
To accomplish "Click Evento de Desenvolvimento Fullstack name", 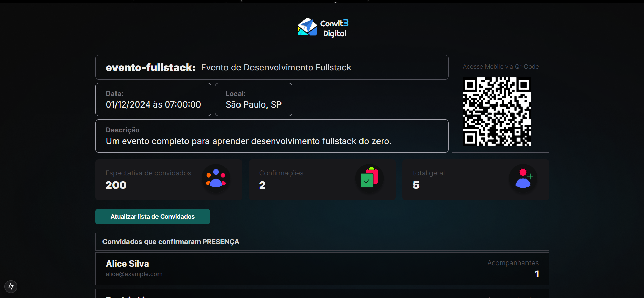I will coord(276,67).
